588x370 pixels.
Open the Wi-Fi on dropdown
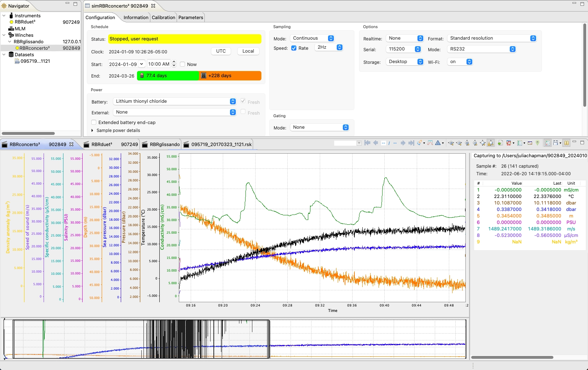click(460, 62)
